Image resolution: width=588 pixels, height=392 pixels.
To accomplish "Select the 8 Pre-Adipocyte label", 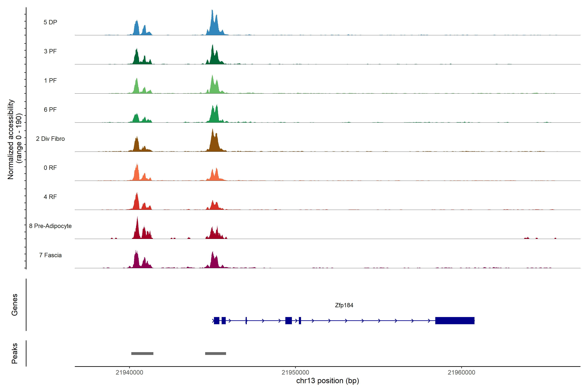I will [x=50, y=226].
